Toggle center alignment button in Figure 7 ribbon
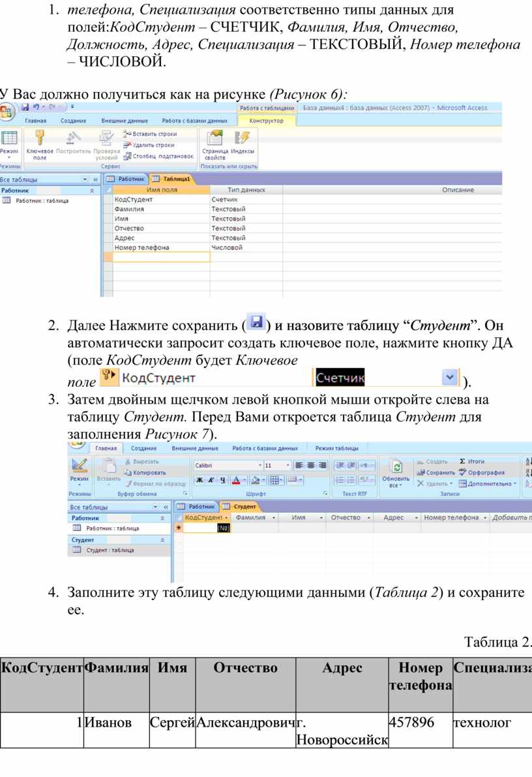This screenshot has width=532, height=777. coord(310,465)
